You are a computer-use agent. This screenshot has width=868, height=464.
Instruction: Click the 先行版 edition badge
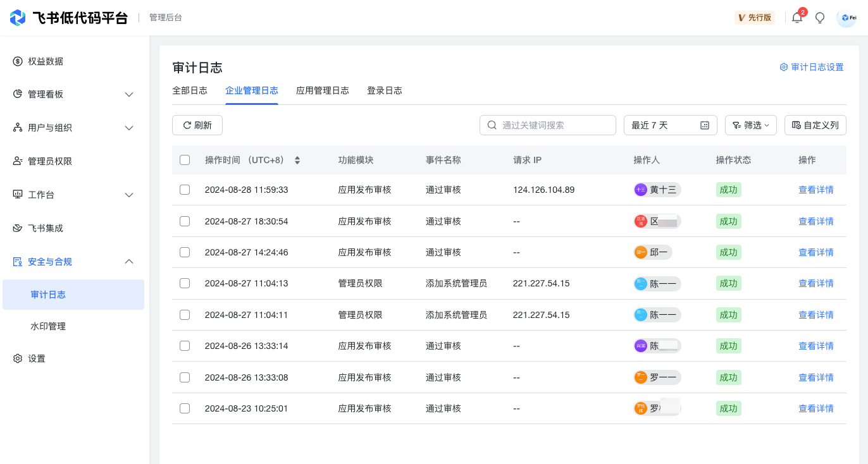tap(755, 18)
